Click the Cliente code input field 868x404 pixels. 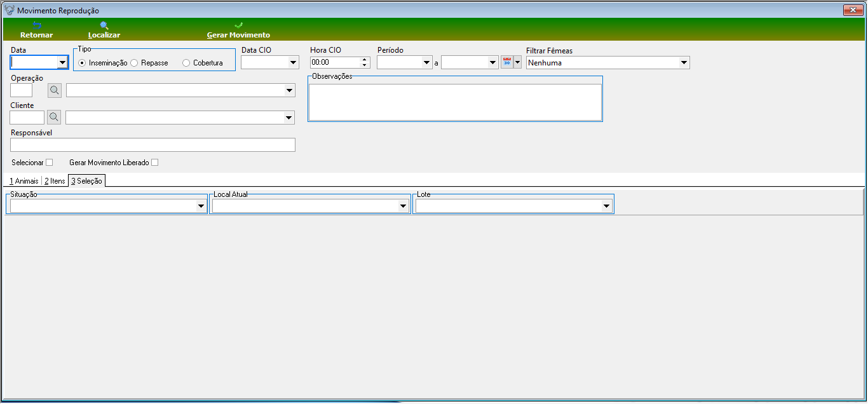(27, 118)
